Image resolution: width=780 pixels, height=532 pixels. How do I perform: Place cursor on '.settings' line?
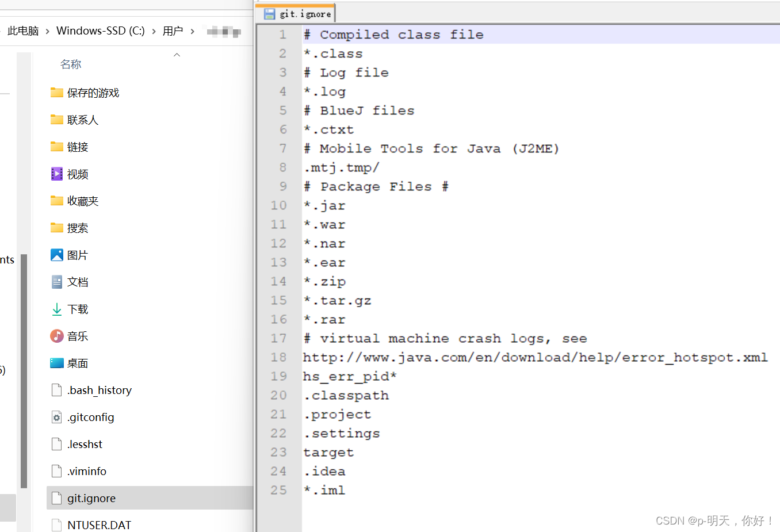coord(342,433)
